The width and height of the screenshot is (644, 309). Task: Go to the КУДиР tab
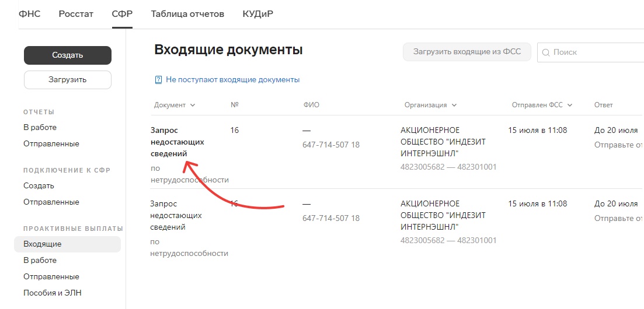click(x=258, y=14)
